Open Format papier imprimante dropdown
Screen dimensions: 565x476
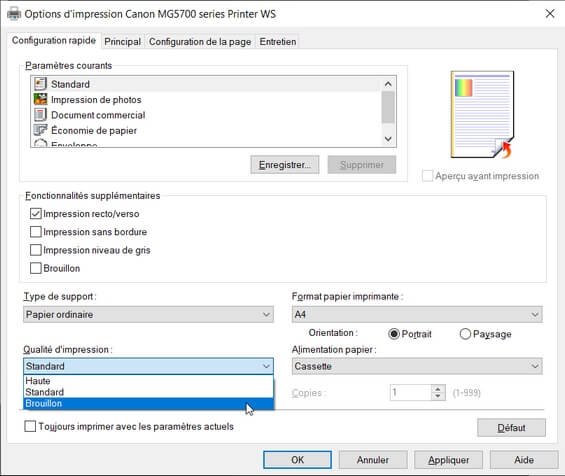point(417,314)
